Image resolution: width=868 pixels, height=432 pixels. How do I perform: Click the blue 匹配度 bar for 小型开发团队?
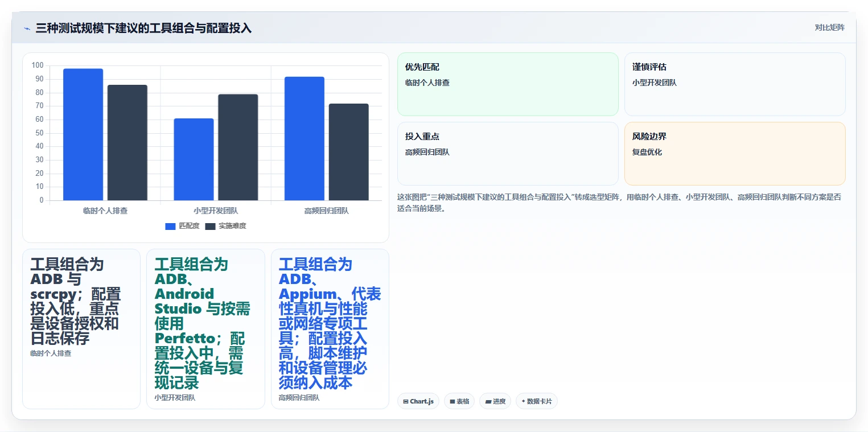click(194, 159)
